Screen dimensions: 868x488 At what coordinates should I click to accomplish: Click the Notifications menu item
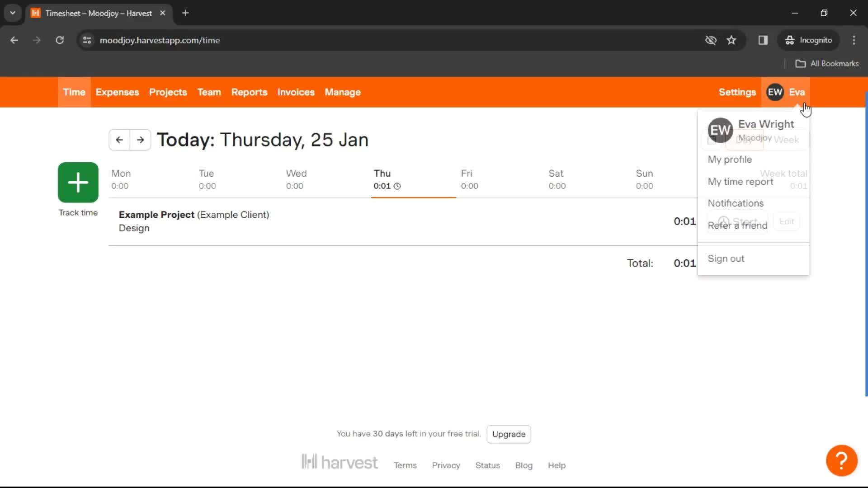[x=736, y=203]
